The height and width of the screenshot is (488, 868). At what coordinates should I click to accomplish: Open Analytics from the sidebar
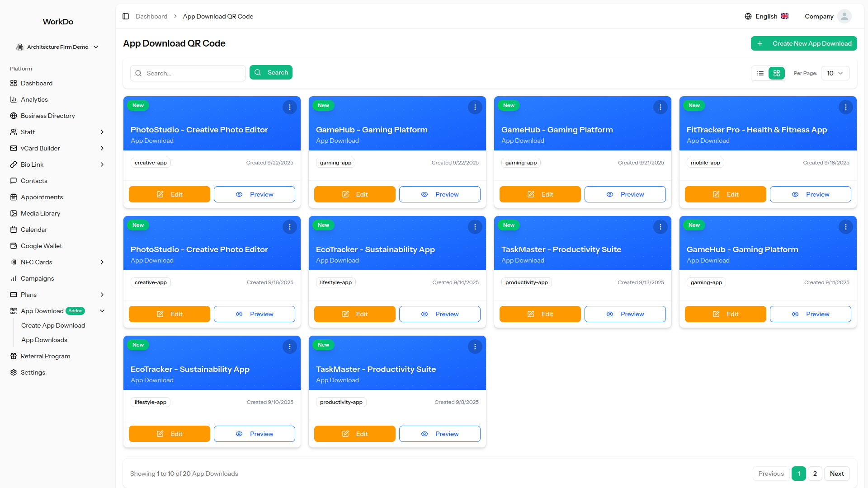[x=34, y=99]
